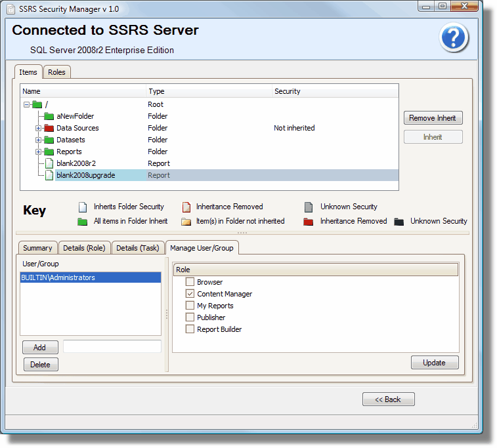
Task: Uncheck the Content Manager role checkbox
Action: pos(190,293)
